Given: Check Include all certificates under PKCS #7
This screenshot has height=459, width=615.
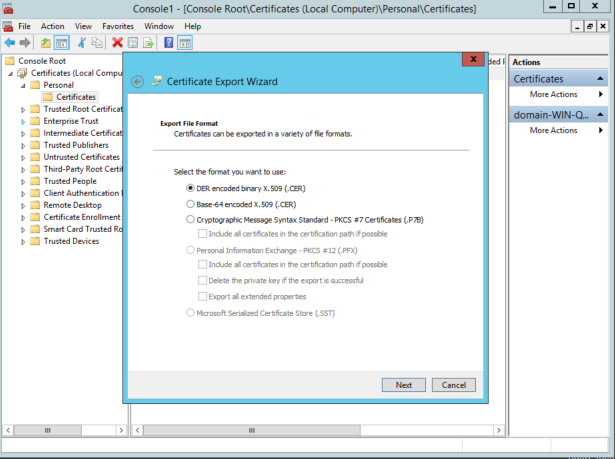Looking at the screenshot, I should pos(202,234).
